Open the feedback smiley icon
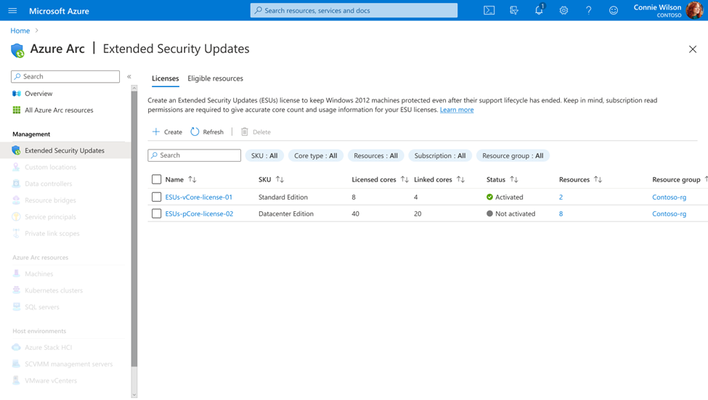 click(613, 10)
